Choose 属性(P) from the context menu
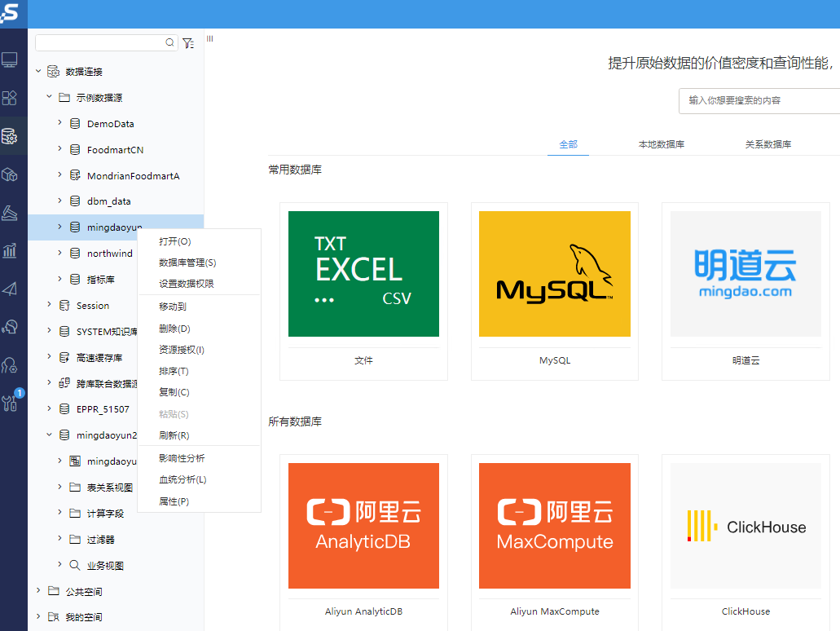The image size is (840, 631). pyautogui.click(x=199, y=502)
